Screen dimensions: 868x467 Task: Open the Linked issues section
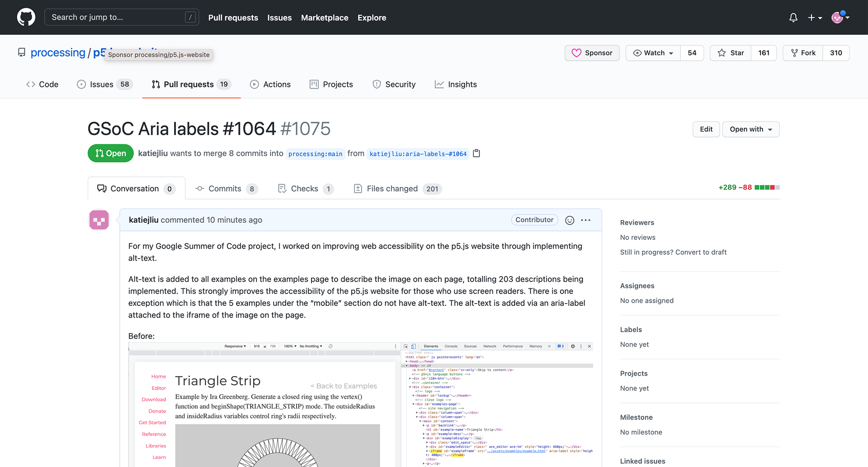point(642,461)
